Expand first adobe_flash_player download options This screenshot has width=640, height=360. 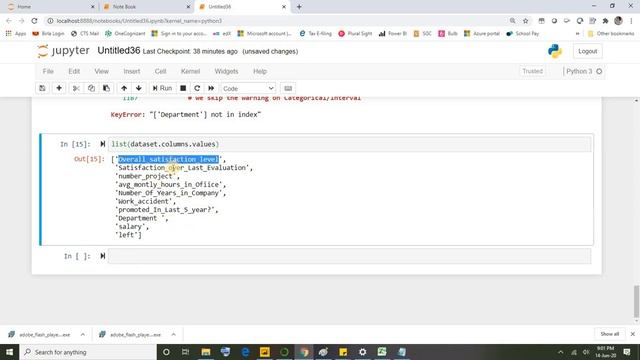coord(83,335)
